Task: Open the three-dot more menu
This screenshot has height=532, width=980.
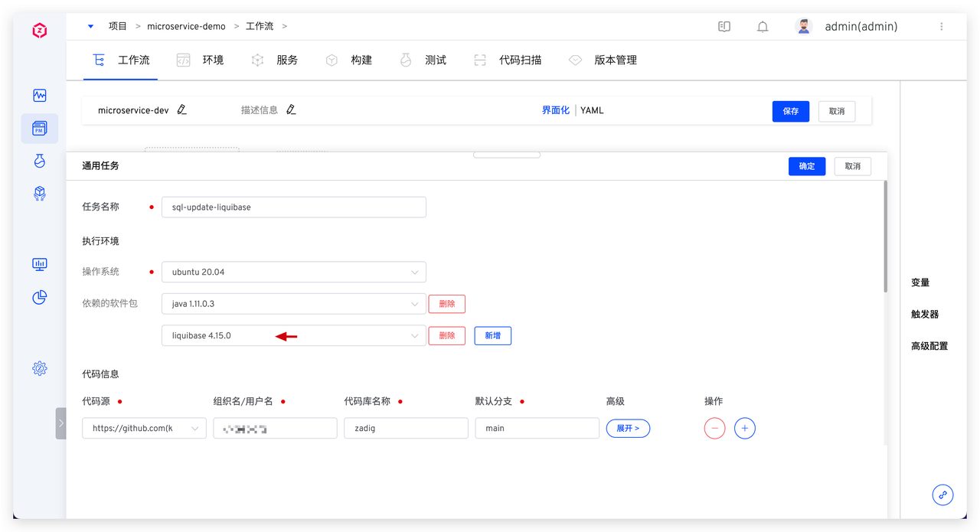Action: 942,27
